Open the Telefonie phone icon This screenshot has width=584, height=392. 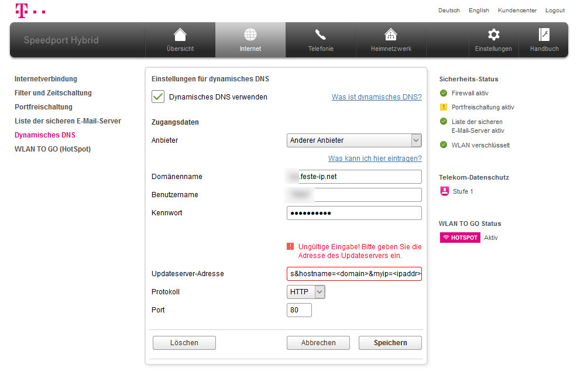(x=321, y=35)
